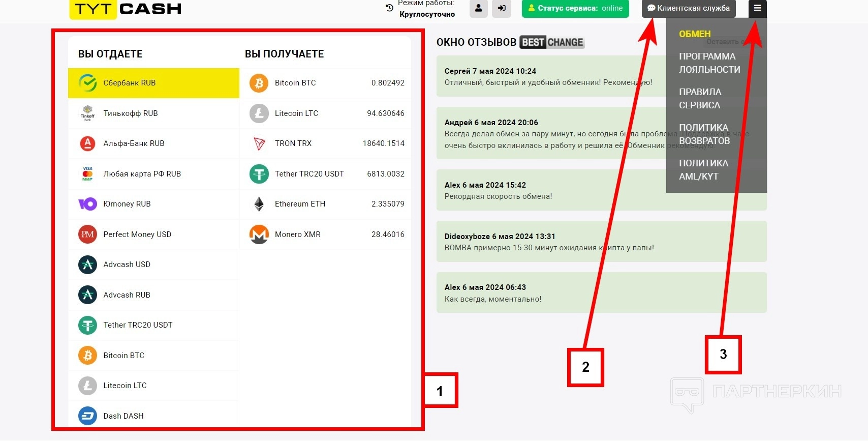The image size is (868, 441).
Task: Pick the Monero XMR icon
Action: click(x=259, y=234)
